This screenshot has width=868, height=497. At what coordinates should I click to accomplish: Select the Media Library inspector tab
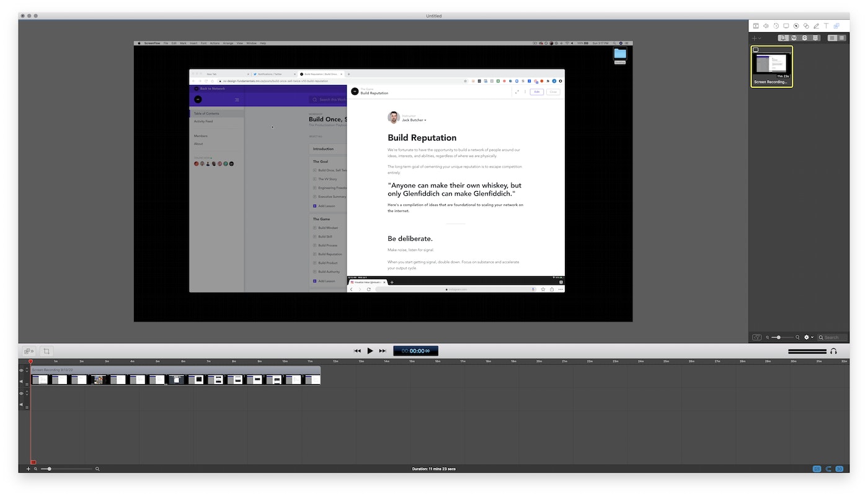click(836, 26)
